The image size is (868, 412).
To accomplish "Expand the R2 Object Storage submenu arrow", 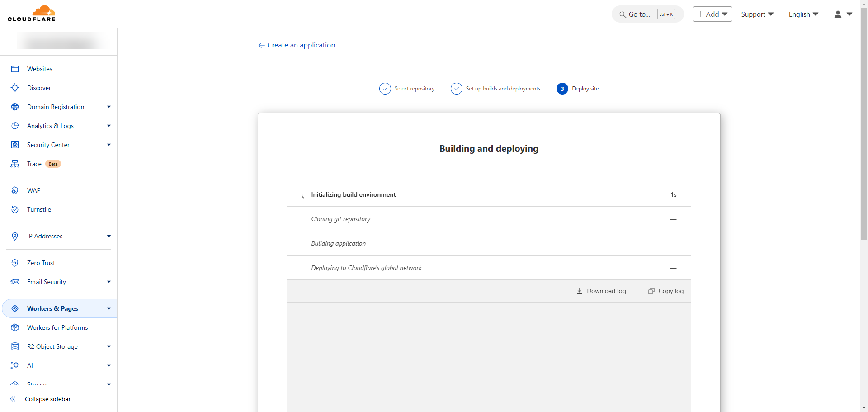I will [109, 346].
